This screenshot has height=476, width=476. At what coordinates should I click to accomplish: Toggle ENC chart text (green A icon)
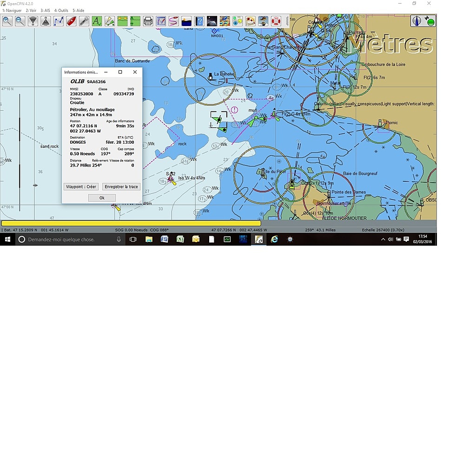[97, 21]
